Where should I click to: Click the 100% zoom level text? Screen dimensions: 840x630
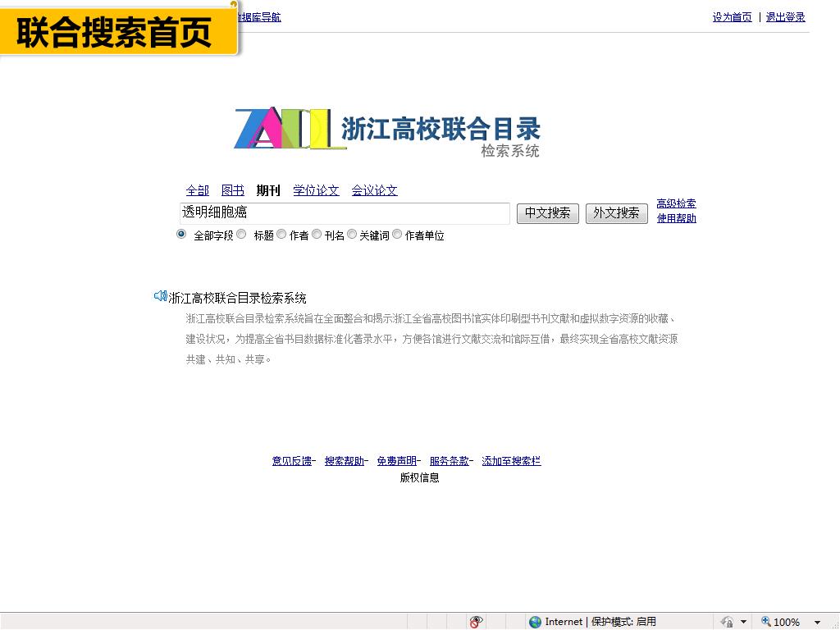[787, 622]
